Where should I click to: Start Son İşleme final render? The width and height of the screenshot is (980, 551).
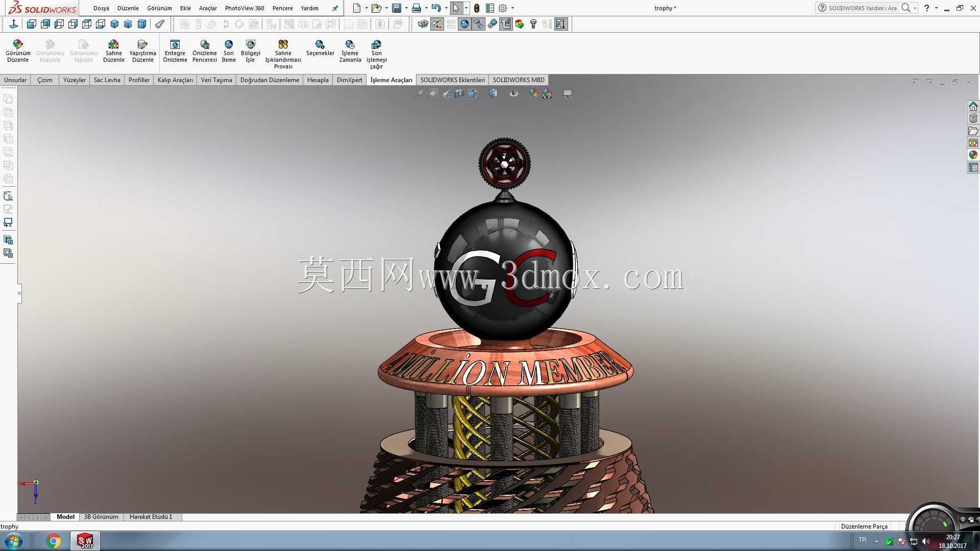click(x=229, y=51)
